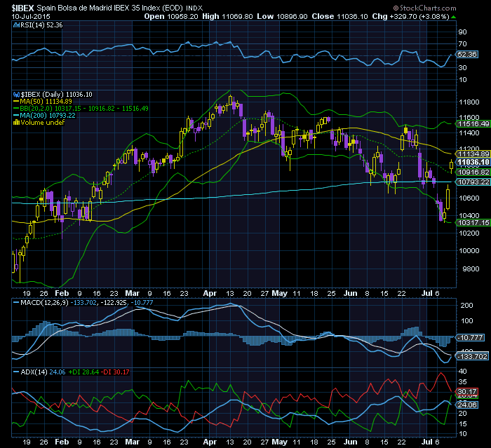Select the cyan MA(200) legend line swatch
This screenshot has height=448, width=491.
pyautogui.click(x=16, y=115)
